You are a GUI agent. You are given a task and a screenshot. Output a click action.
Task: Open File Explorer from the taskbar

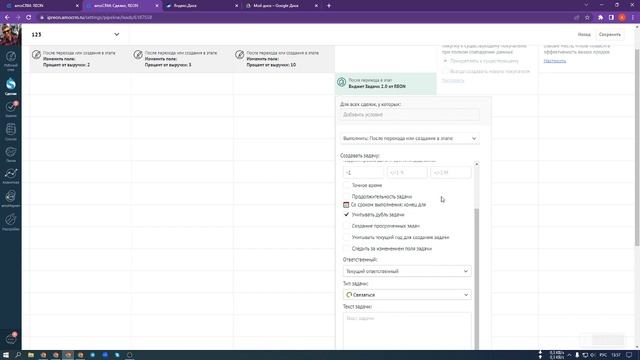[x=31, y=355]
